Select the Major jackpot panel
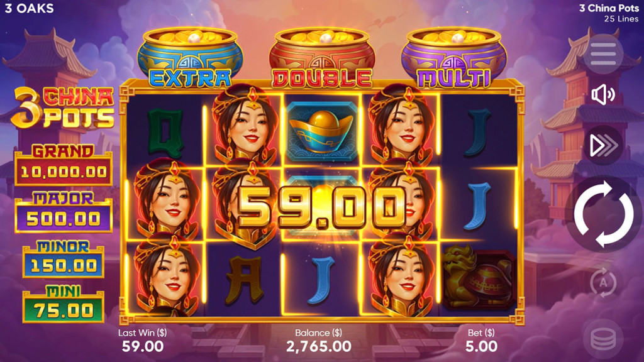 point(64,212)
